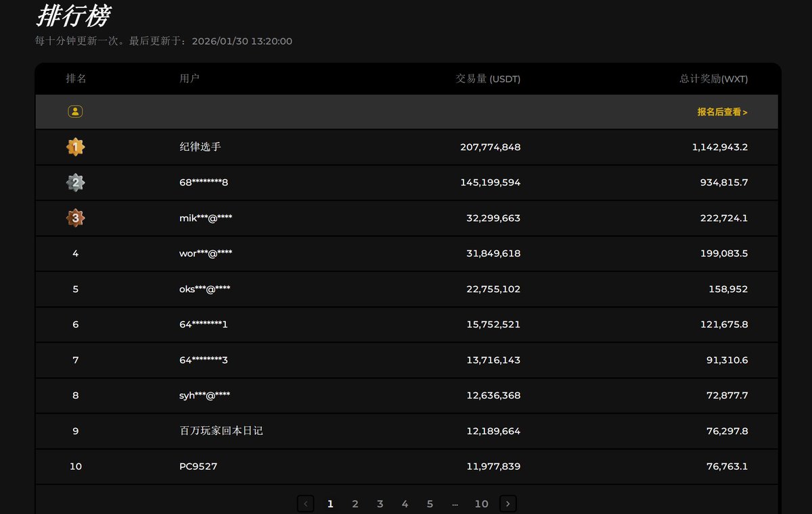Jump to page 10 in pagination
812x514 pixels.
[481, 504]
